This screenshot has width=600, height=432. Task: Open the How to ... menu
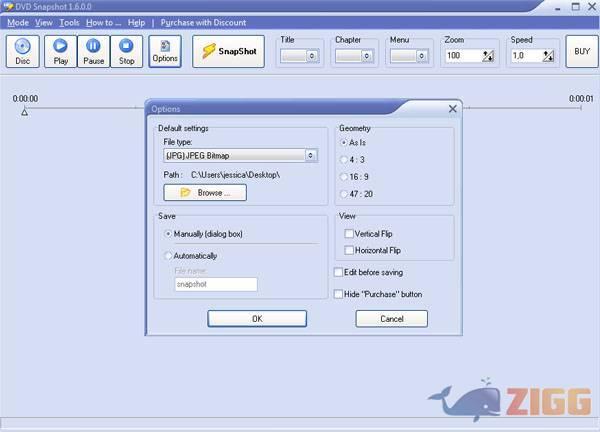[x=103, y=23]
